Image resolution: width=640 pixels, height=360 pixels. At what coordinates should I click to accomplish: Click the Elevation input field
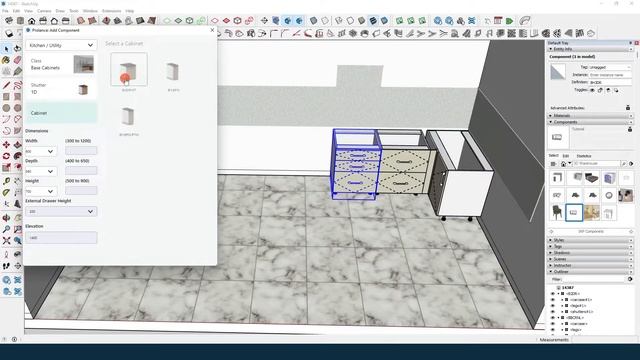click(61, 238)
